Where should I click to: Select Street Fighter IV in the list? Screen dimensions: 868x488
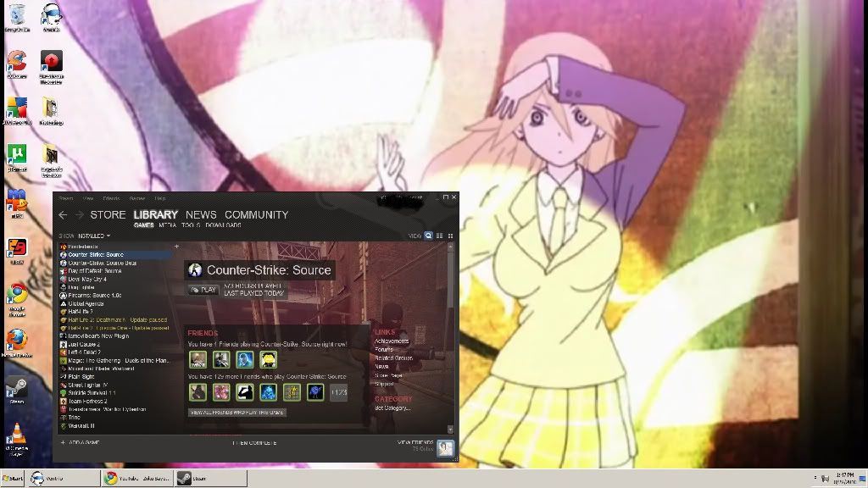pos(115,385)
